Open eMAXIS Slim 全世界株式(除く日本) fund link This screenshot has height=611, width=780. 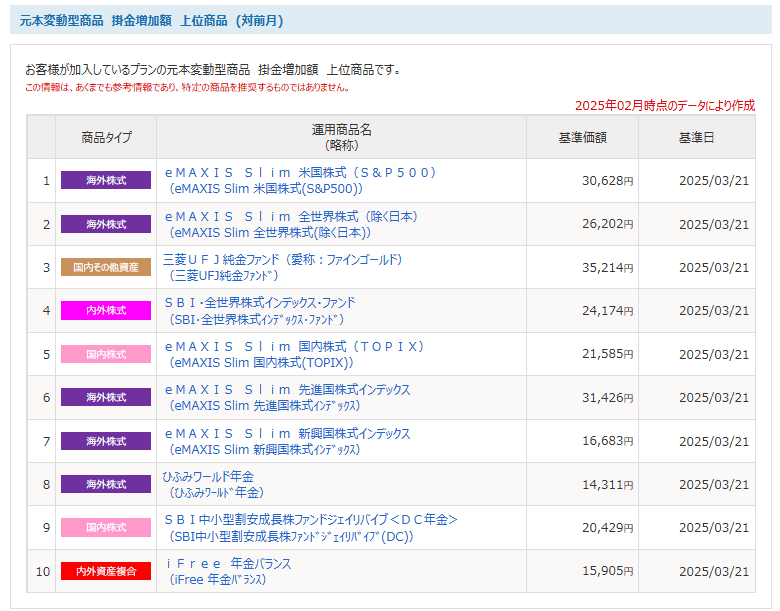click(291, 224)
